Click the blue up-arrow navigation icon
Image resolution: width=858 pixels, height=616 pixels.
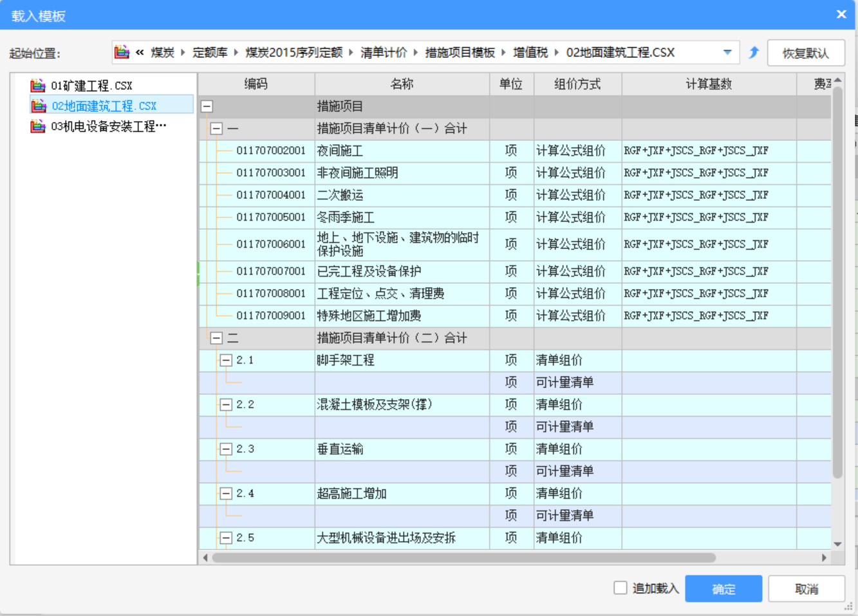click(754, 52)
